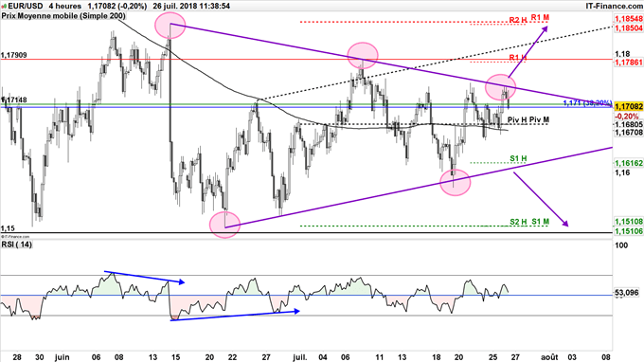Click the IT-Finance.com label top right
644x362 pixels.
614,6
